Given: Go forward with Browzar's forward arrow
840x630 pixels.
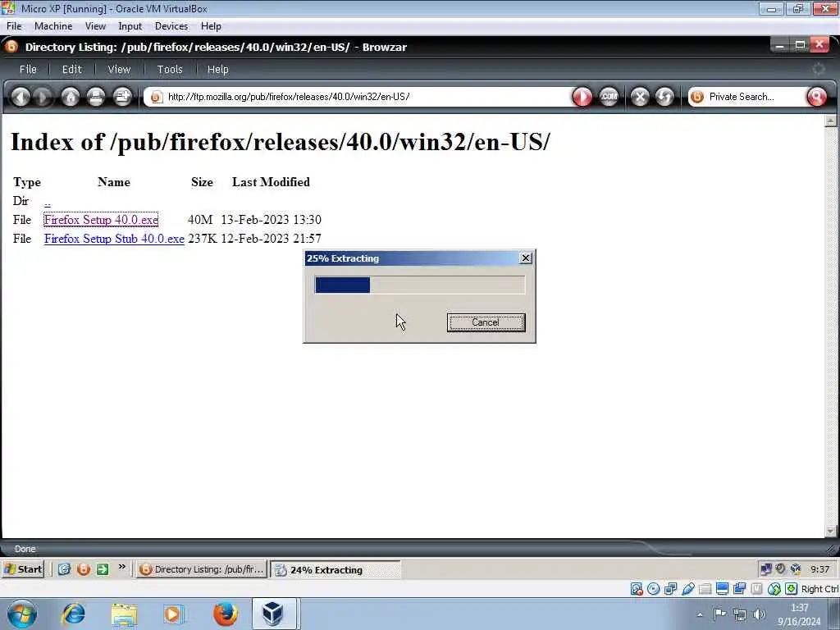Looking at the screenshot, I should pyautogui.click(x=43, y=97).
